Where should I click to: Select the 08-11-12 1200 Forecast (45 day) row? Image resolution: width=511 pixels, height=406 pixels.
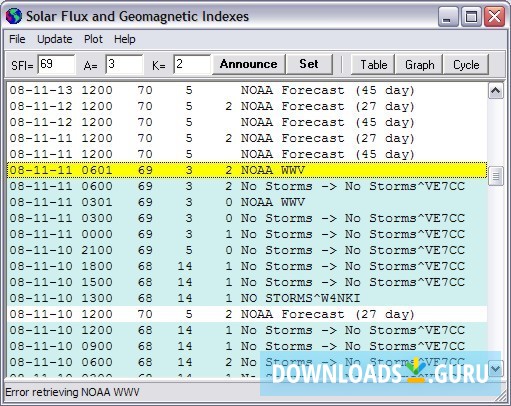click(247, 122)
